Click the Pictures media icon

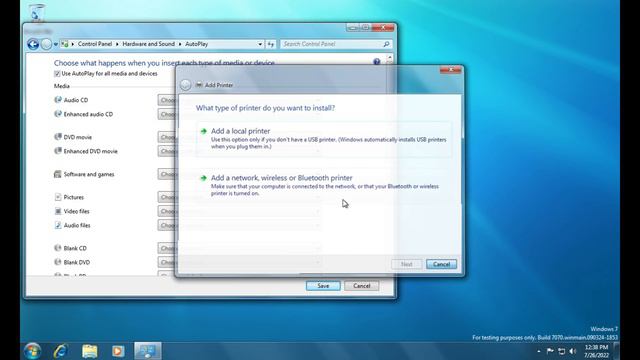58,197
